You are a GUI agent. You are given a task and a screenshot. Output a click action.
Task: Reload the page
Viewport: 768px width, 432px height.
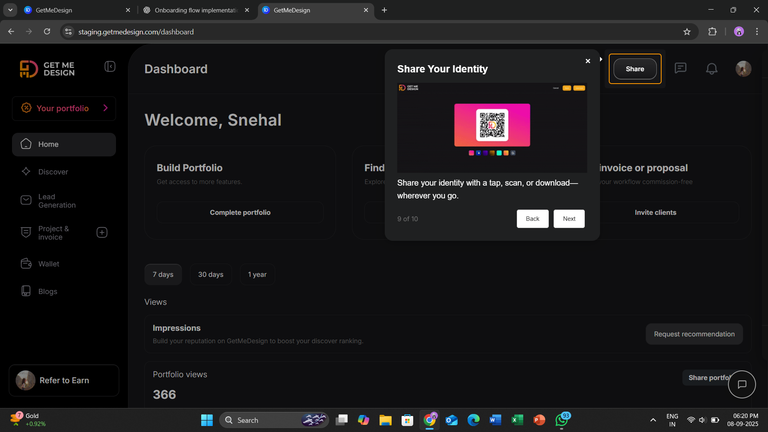coord(47,31)
